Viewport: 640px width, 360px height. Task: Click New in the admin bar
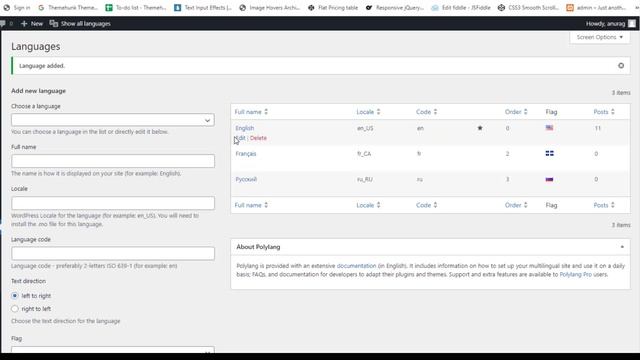point(32,24)
